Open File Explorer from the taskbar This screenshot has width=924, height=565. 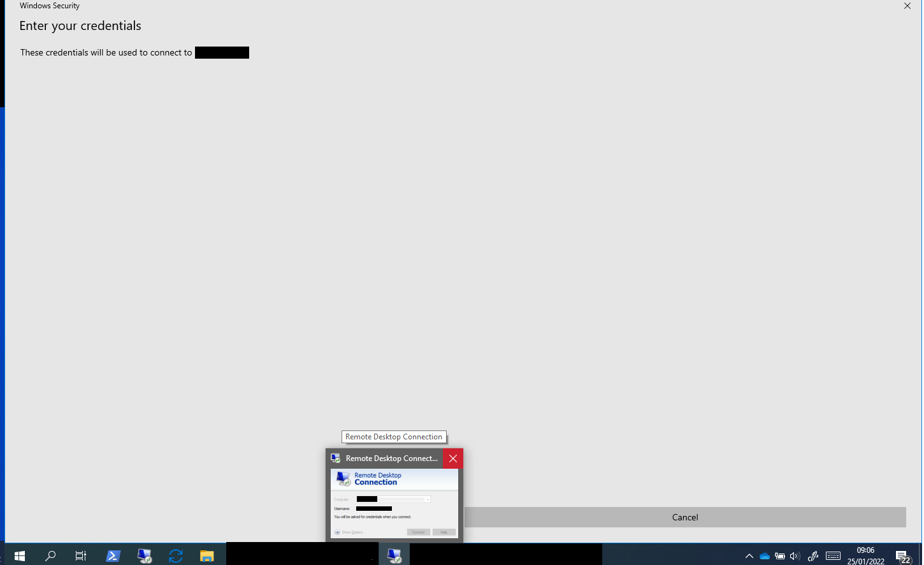(206, 556)
